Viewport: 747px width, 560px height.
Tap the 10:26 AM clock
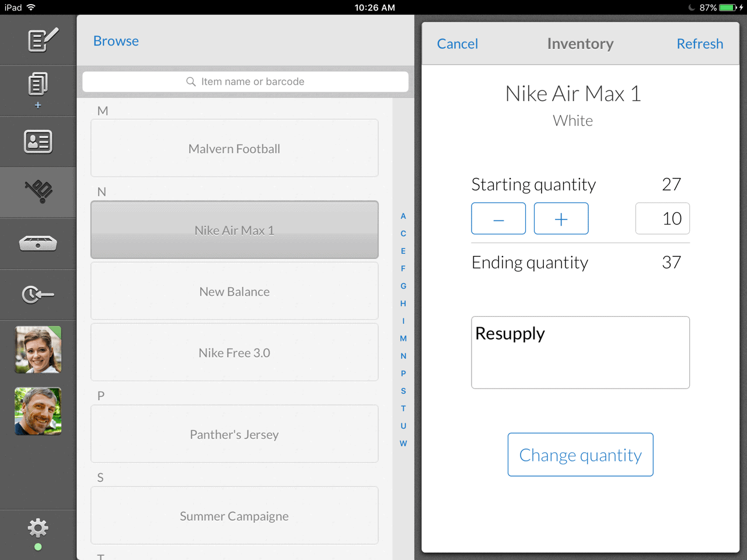pos(375,8)
